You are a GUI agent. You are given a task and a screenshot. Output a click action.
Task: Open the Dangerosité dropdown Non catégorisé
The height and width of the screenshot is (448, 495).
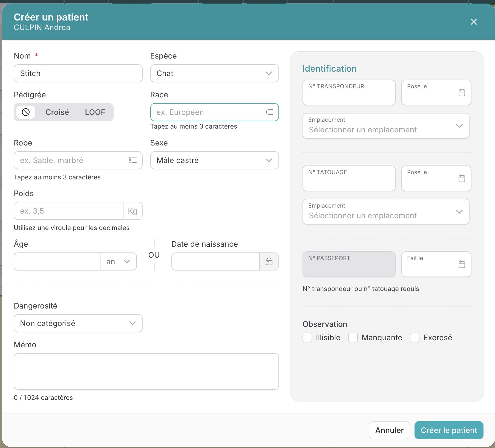click(78, 323)
